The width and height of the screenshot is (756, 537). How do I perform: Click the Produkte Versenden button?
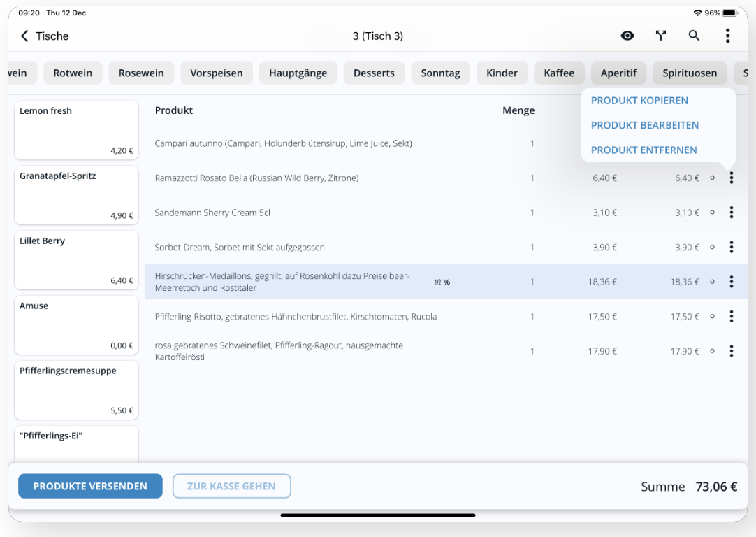pos(90,486)
